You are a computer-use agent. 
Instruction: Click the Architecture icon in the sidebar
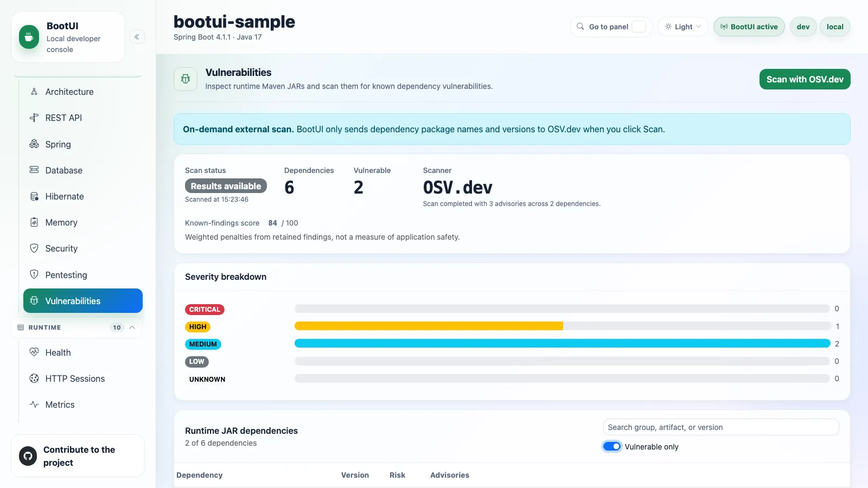pos(34,92)
